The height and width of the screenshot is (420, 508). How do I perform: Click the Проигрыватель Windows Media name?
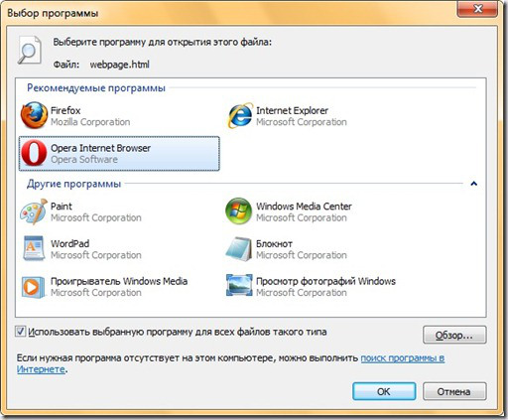click(119, 281)
